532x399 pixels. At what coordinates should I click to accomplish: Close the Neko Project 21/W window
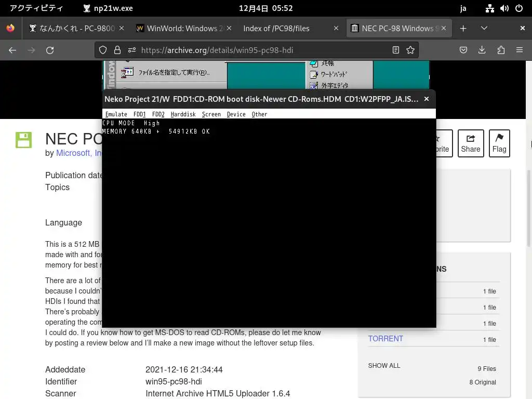tap(427, 99)
